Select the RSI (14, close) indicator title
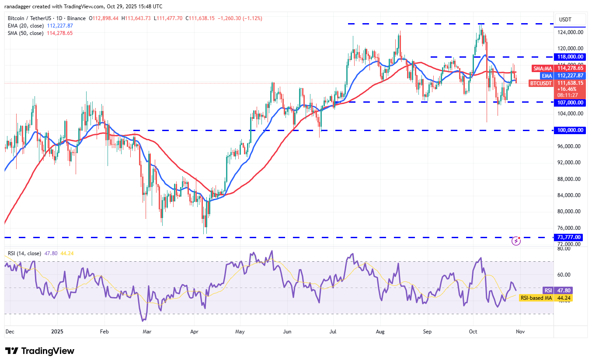The image size is (592, 364). pyautogui.click(x=24, y=253)
